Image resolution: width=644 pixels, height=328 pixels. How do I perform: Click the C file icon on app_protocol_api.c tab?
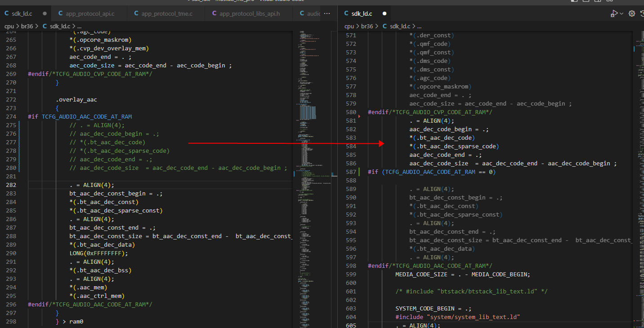coord(61,13)
